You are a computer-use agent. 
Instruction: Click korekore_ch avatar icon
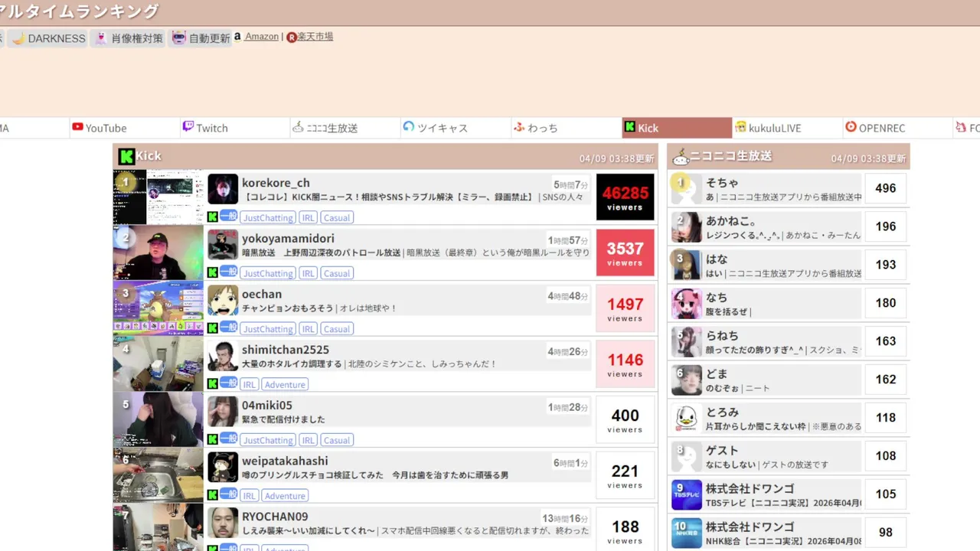tap(223, 189)
